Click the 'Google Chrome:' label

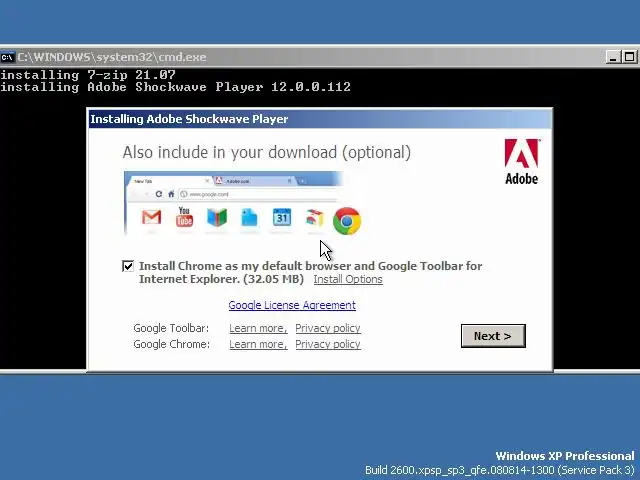171,344
